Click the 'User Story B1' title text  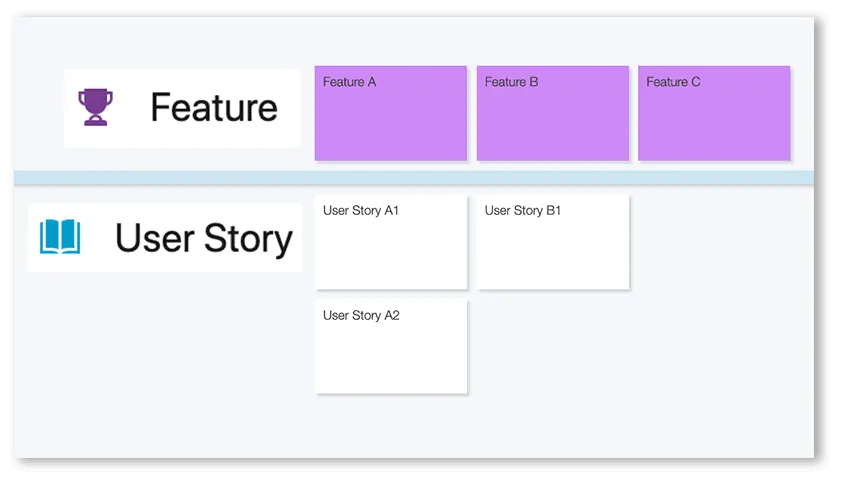(x=523, y=211)
